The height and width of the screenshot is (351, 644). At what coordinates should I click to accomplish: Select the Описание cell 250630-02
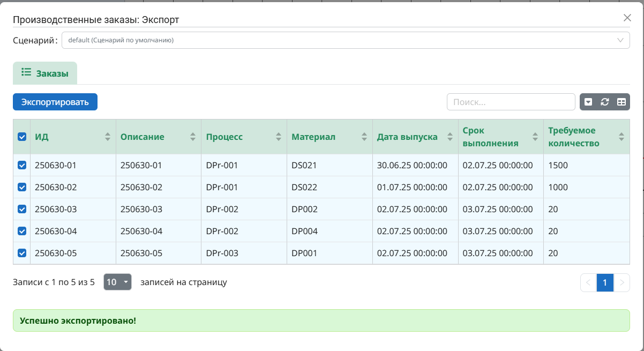coord(159,188)
